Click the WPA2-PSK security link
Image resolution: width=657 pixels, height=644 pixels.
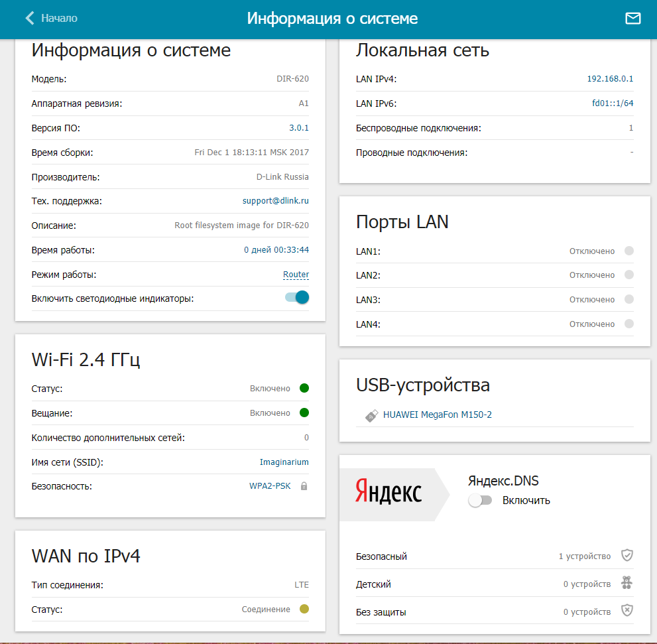pyautogui.click(x=270, y=486)
